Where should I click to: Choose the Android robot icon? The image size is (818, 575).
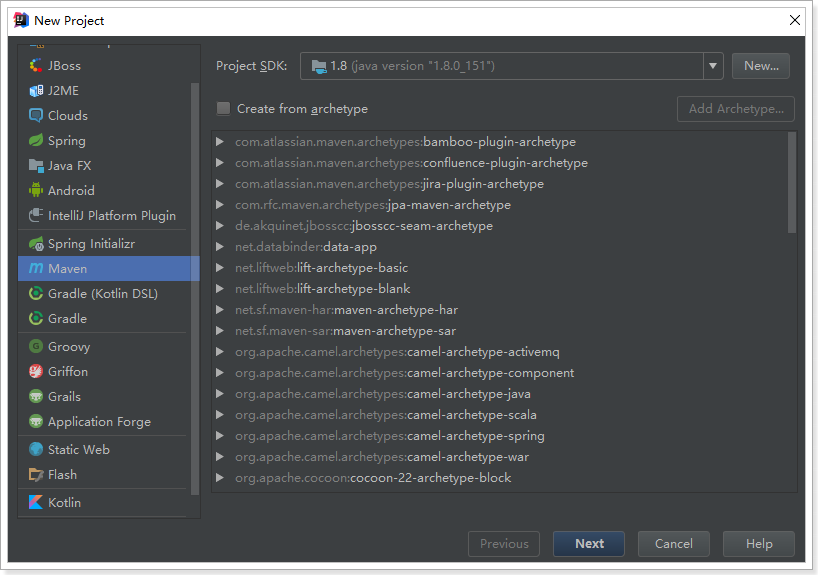point(36,191)
